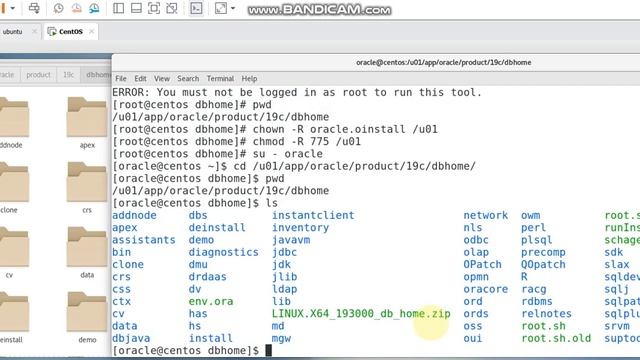640x360 pixels.
Task: Click 'drdaas' in the ls output
Action: coord(207,277)
